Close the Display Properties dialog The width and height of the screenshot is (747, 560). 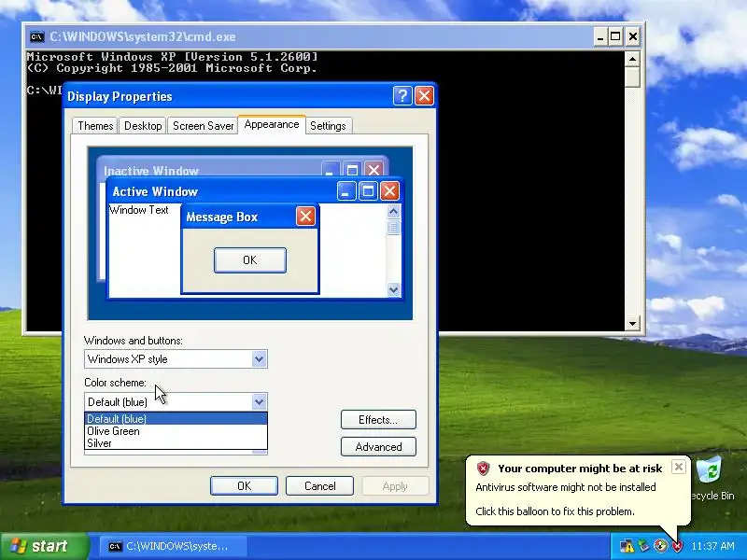point(424,96)
